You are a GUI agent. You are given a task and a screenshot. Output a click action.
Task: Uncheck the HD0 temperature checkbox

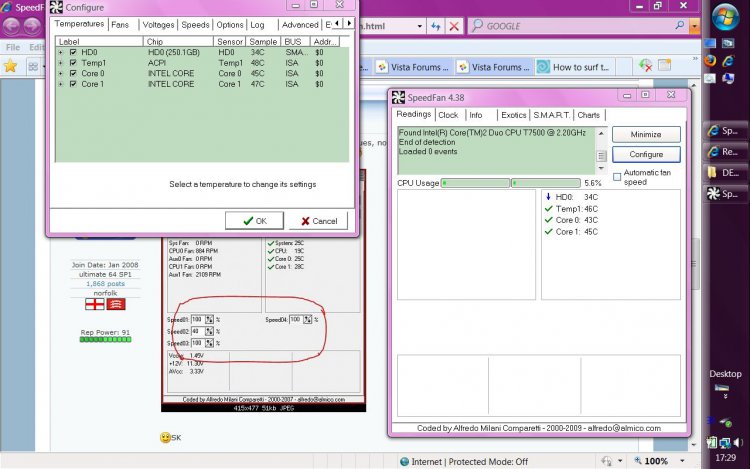pos(73,52)
